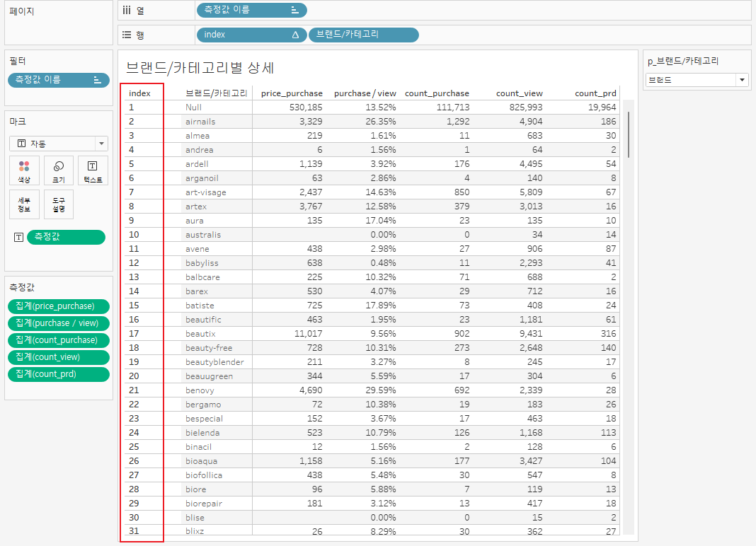Screen dimensions: 756x546
Task: Select the airnails brand row label
Action: pos(200,122)
